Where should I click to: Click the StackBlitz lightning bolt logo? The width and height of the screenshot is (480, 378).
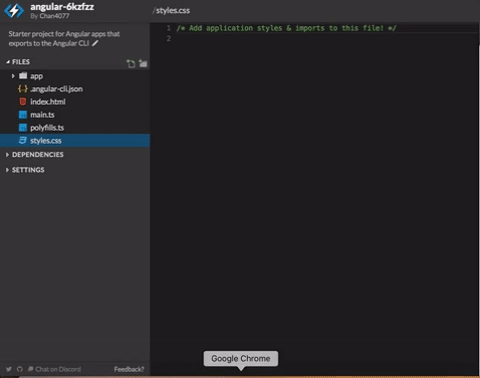(x=14, y=10)
